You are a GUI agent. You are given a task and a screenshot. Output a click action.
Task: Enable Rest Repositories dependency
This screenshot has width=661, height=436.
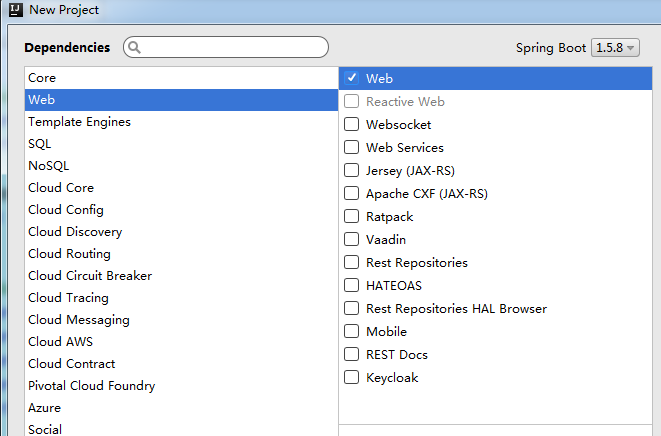351,262
